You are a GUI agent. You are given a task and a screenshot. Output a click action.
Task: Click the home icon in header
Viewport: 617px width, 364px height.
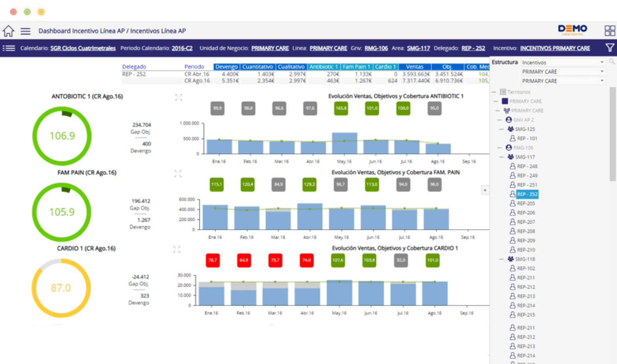8,31
